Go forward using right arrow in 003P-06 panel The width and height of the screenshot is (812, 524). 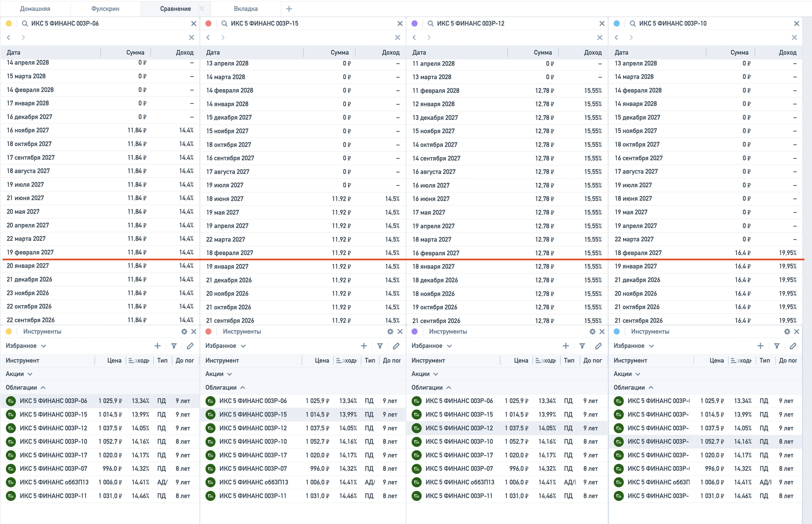(x=23, y=37)
